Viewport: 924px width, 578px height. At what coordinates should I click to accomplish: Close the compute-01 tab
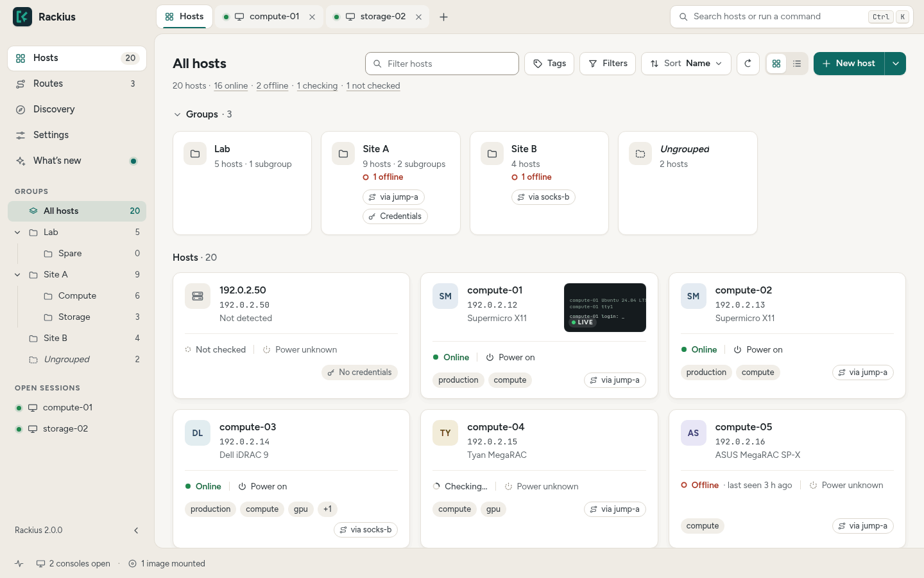[312, 17]
